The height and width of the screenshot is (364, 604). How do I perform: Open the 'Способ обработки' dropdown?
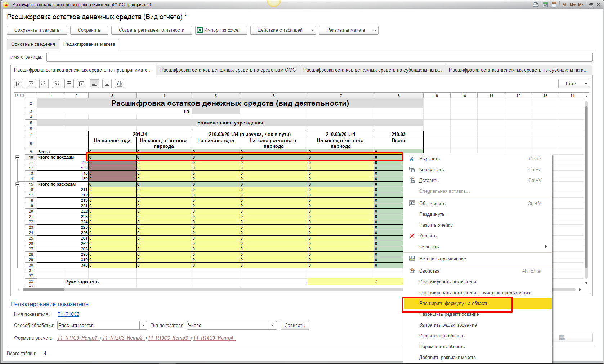point(143,326)
